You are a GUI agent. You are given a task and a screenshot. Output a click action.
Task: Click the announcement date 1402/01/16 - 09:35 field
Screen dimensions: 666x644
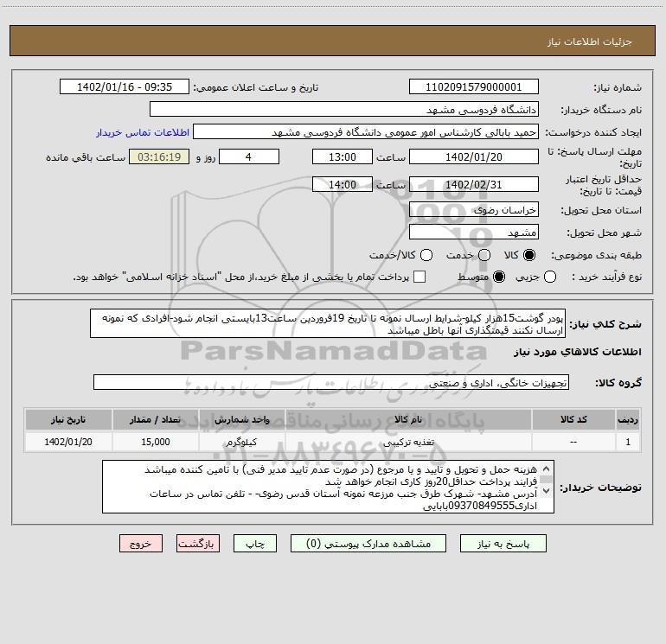(125, 87)
